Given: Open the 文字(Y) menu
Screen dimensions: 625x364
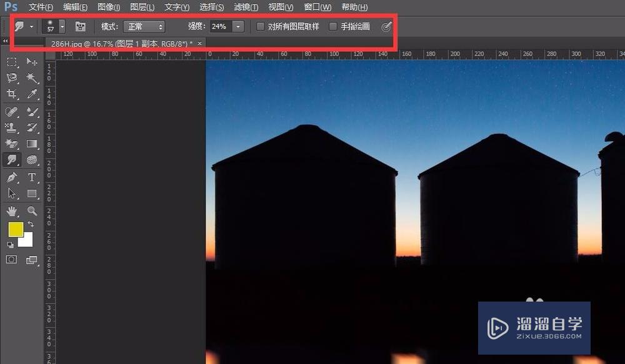Looking at the screenshot, I should click(x=177, y=7).
